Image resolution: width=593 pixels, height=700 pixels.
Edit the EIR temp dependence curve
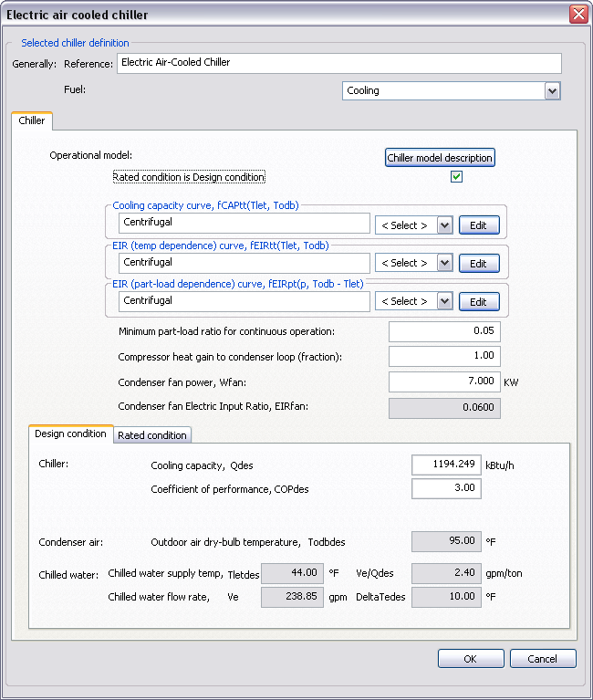coord(478,263)
